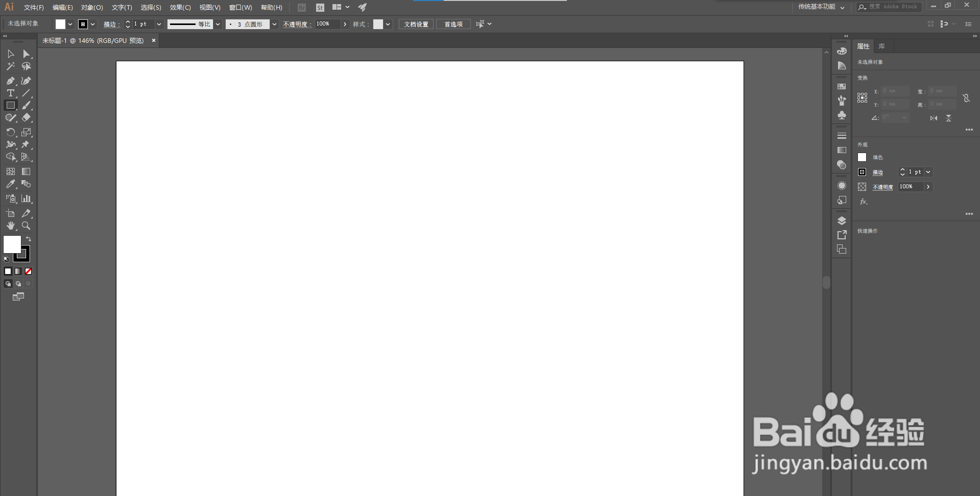Screen dimensions: 980x496
Task: Select the Rectangle tool
Action: (11, 105)
